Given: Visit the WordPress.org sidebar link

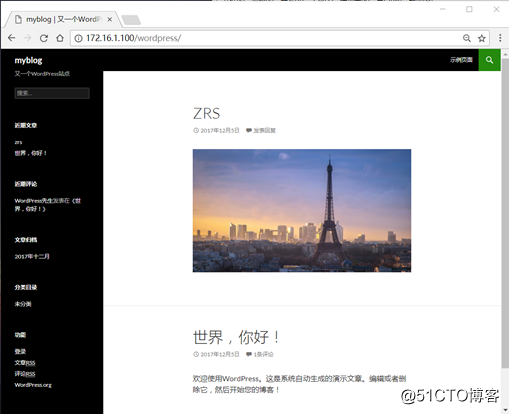Looking at the screenshot, I should pyautogui.click(x=33, y=385).
